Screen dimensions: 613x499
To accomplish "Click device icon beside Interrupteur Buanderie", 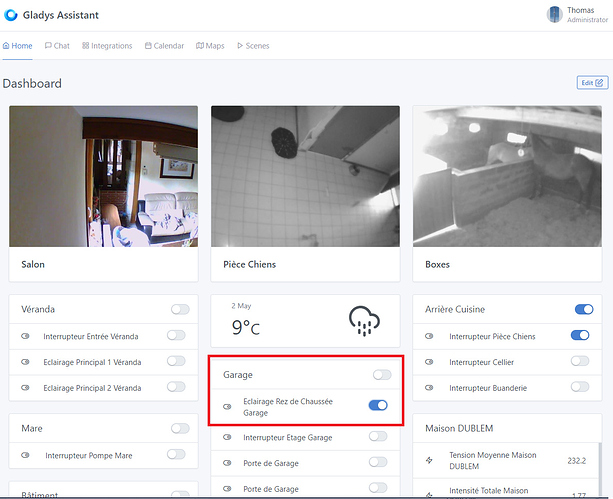I will coord(429,388).
